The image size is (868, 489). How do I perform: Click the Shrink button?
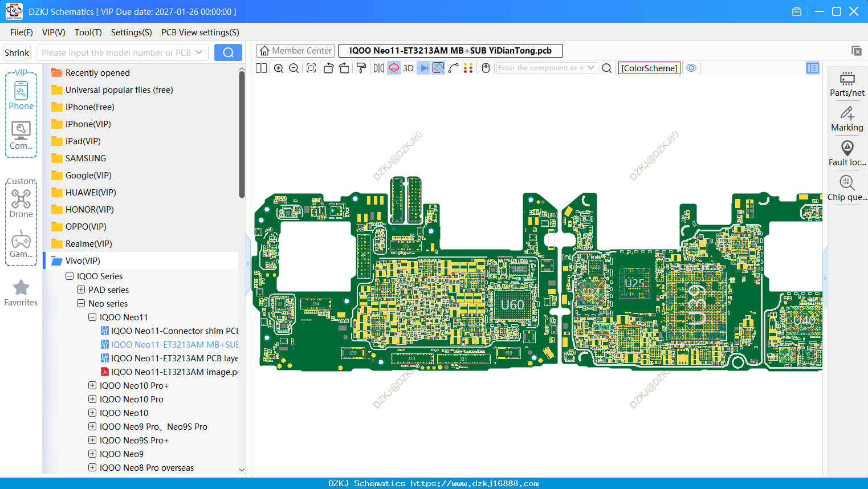click(x=17, y=52)
